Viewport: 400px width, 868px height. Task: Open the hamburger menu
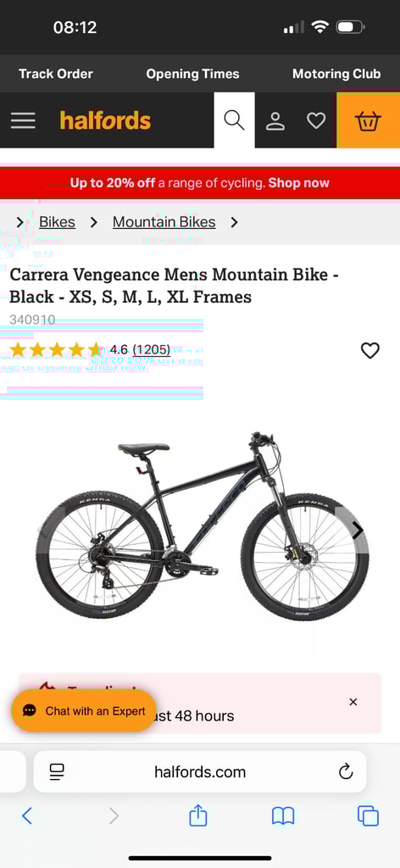23,120
